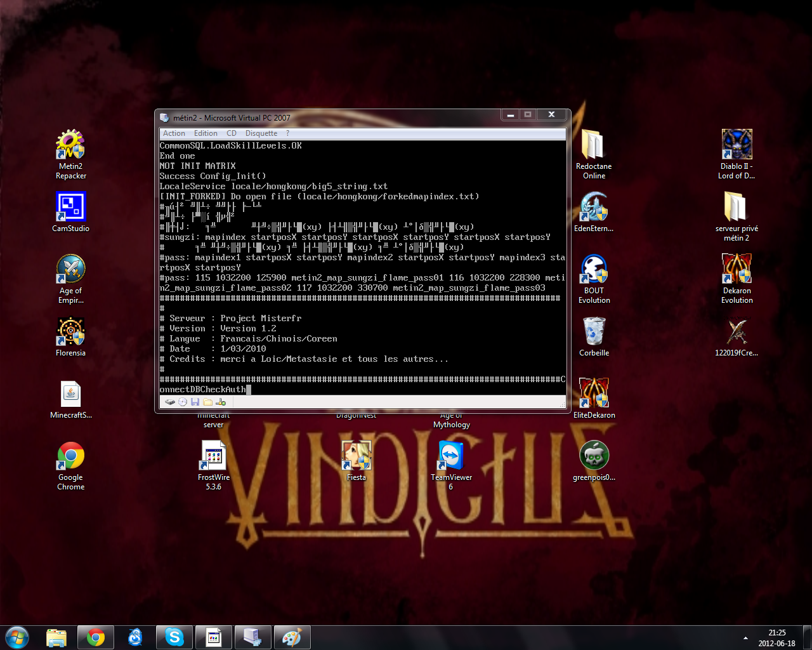This screenshot has height=650, width=812.
Task: Open Windows Explorer from the taskbar
Action: tap(56, 637)
